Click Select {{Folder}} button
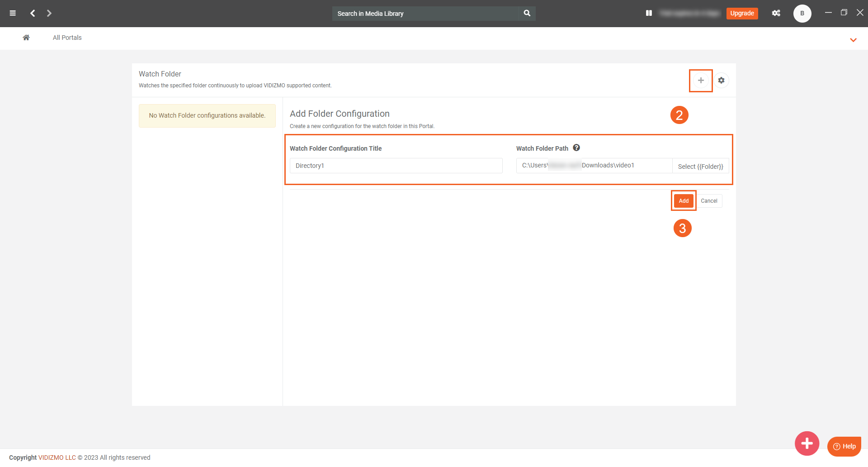Screen dimensions: 868x467 point(700,166)
